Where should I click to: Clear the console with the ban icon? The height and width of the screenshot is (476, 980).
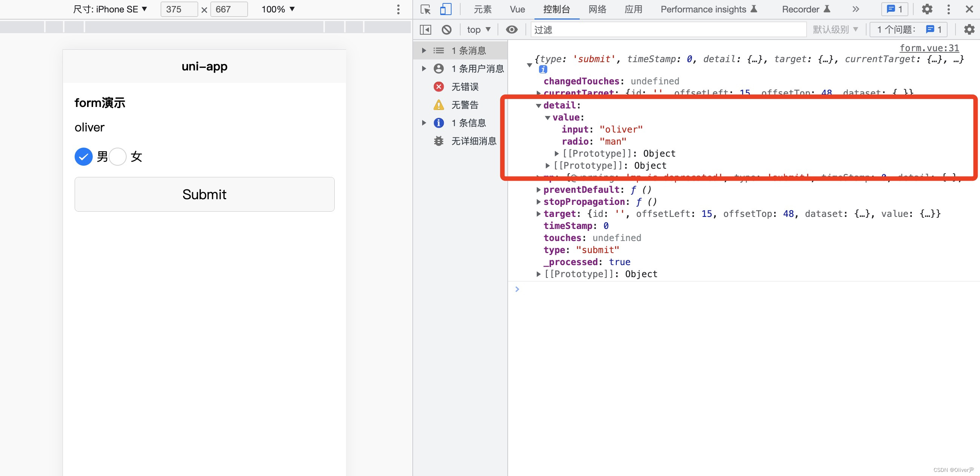tap(447, 29)
